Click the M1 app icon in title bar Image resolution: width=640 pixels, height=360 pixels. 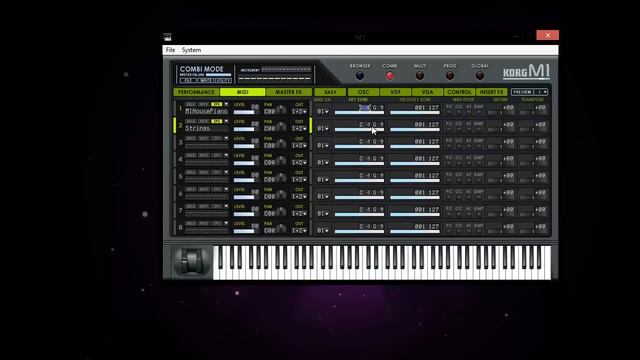coord(167,37)
